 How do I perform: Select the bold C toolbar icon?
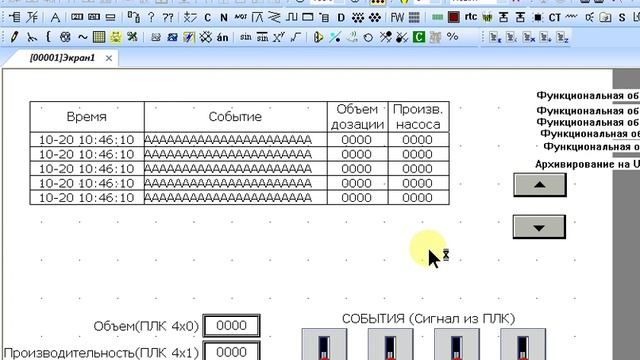pyautogui.click(x=207, y=18)
